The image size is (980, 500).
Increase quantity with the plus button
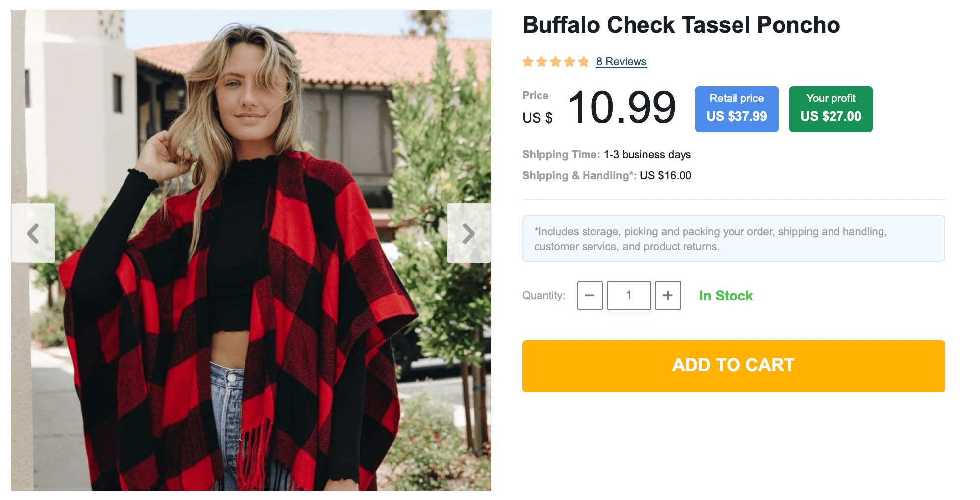[x=668, y=296]
